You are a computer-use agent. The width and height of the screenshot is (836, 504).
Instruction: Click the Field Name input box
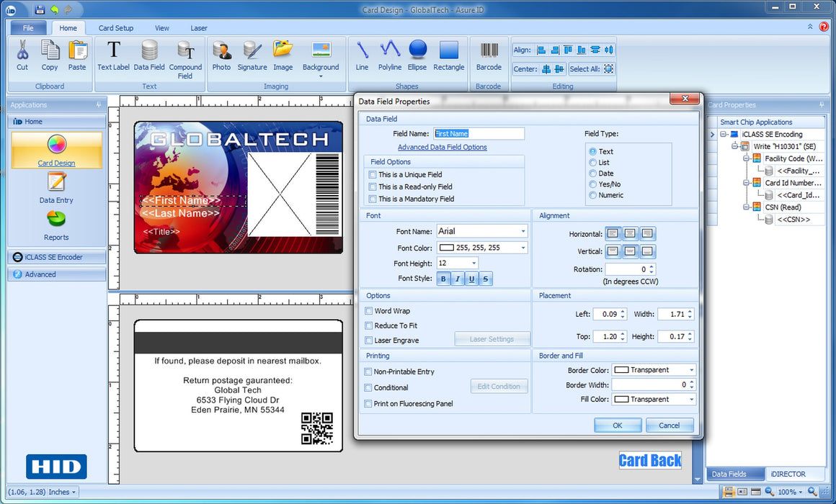coord(479,134)
